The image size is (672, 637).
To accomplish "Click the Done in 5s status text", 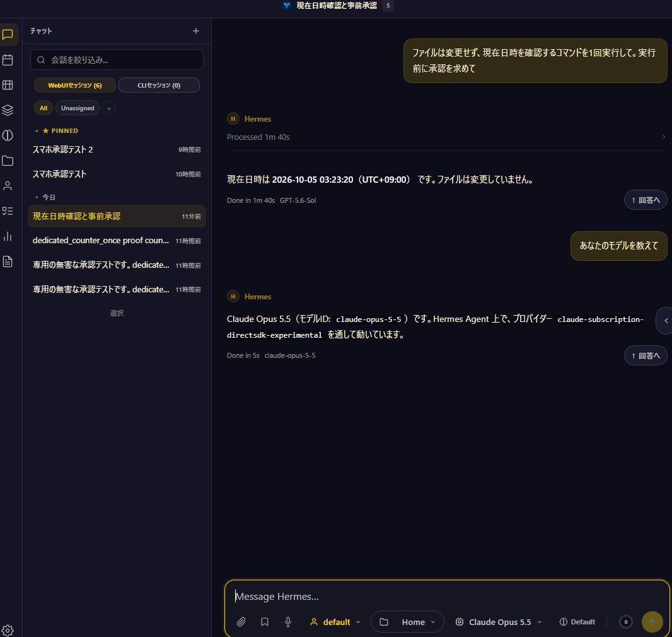I will (x=243, y=355).
